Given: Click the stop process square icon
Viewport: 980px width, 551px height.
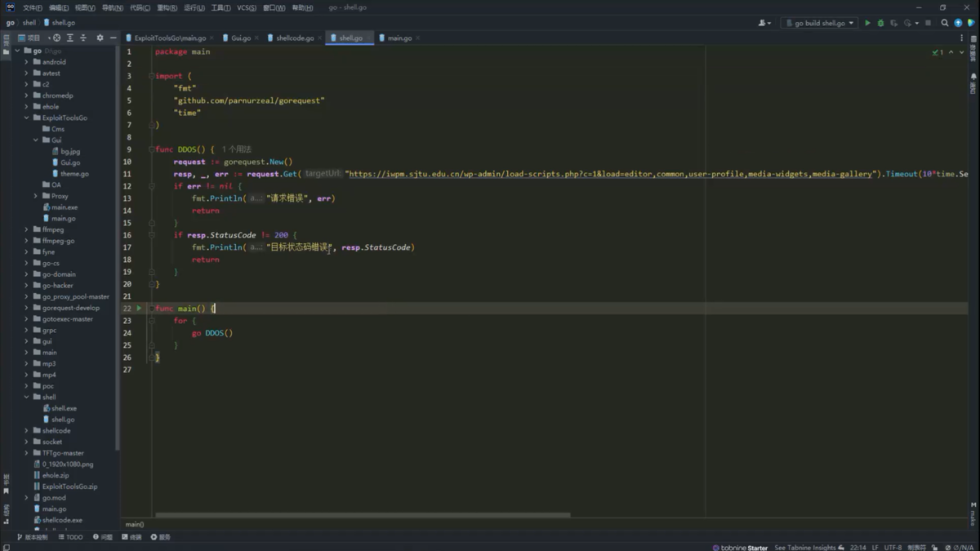Looking at the screenshot, I should (x=928, y=23).
